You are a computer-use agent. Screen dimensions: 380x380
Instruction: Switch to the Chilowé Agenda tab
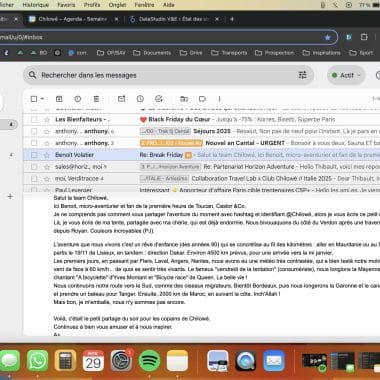pyautogui.click(x=72, y=19)
